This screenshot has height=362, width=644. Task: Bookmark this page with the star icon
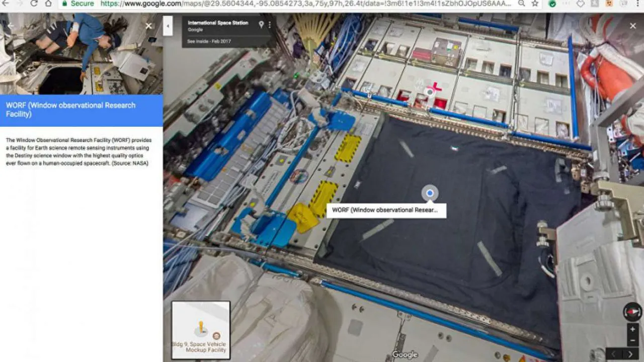pos(535,4)
